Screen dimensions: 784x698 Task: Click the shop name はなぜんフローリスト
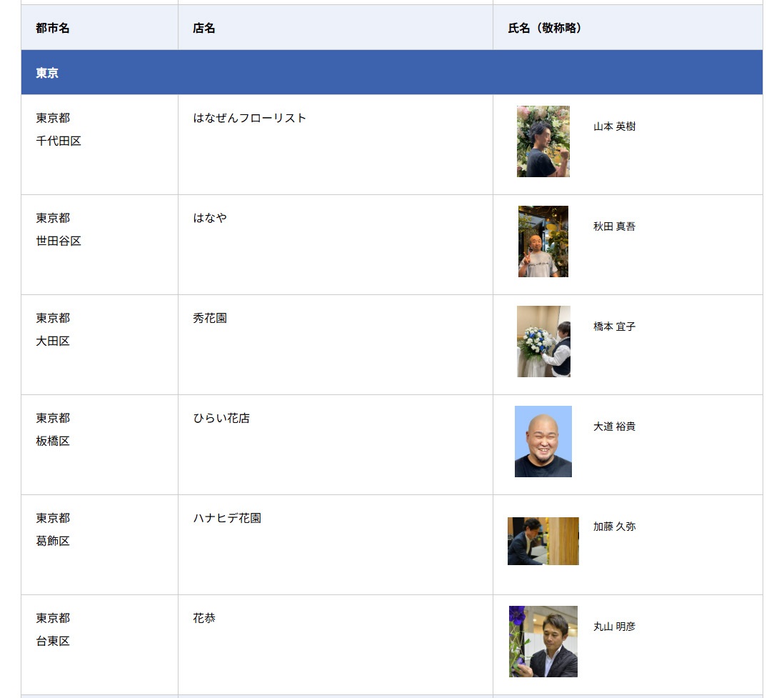(x=249, y=118)
